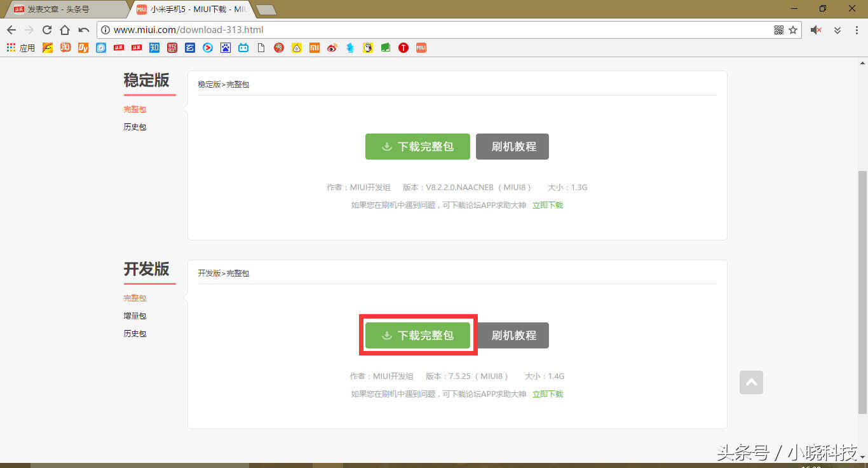Viewport: 868px width, 468px height.
Task: Click the page vertical scrollbar thumb
Action: [862, 292]
